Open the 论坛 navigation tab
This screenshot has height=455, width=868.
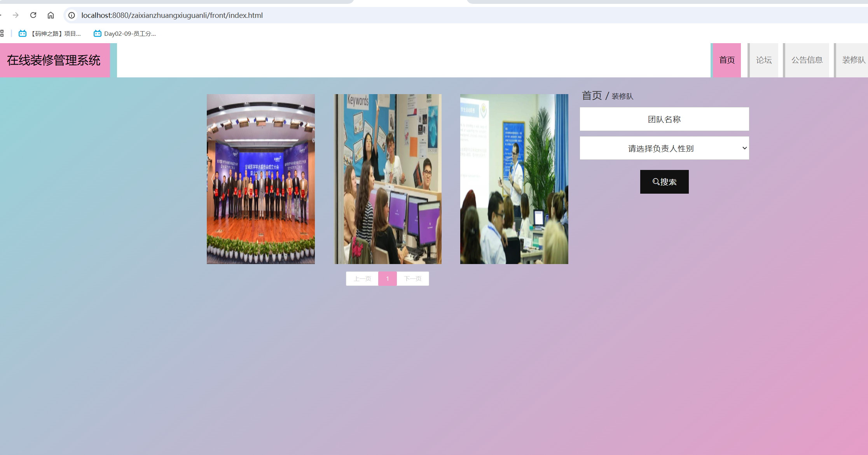click(x=763, y=60)
